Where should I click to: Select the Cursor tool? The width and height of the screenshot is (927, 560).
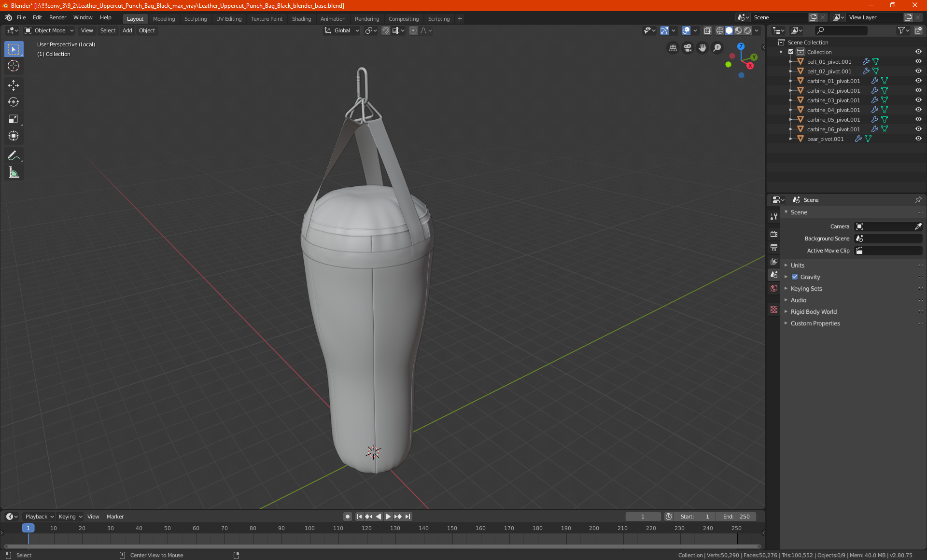point(14,66)
